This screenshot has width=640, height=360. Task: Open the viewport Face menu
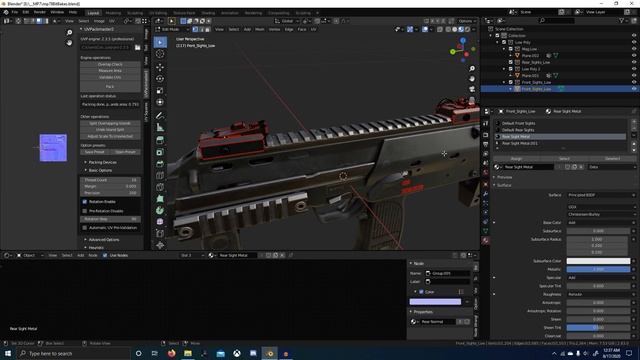(x=302, y=29)
